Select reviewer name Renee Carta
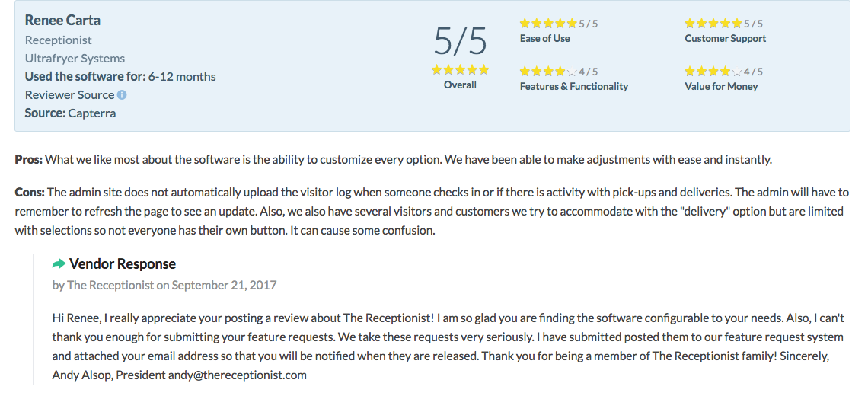This screenshot has height=396, width=868. click(x=62, y=21)
